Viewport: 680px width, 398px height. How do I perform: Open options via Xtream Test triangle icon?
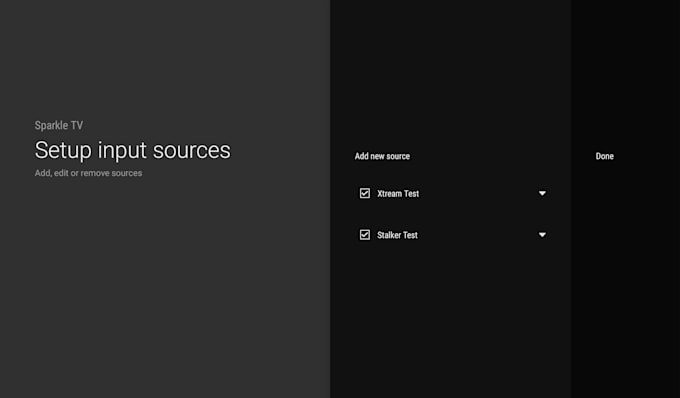pos(542,193)
